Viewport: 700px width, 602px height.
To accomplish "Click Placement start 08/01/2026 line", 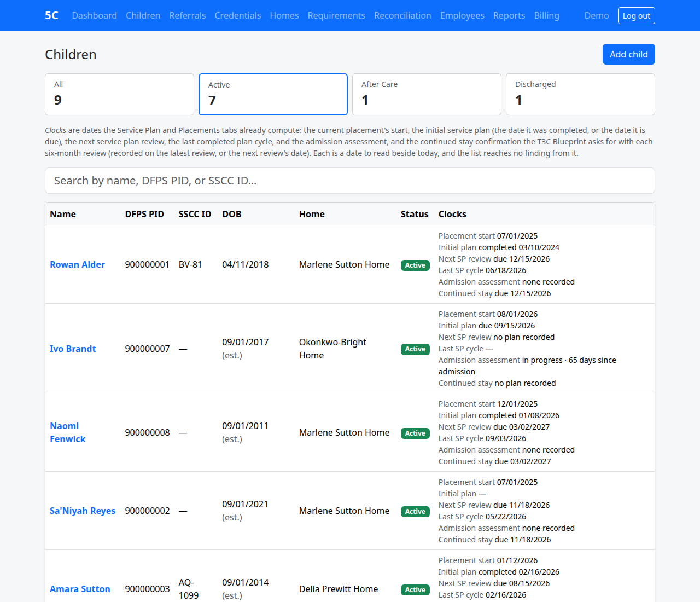I will pos(488,314).
